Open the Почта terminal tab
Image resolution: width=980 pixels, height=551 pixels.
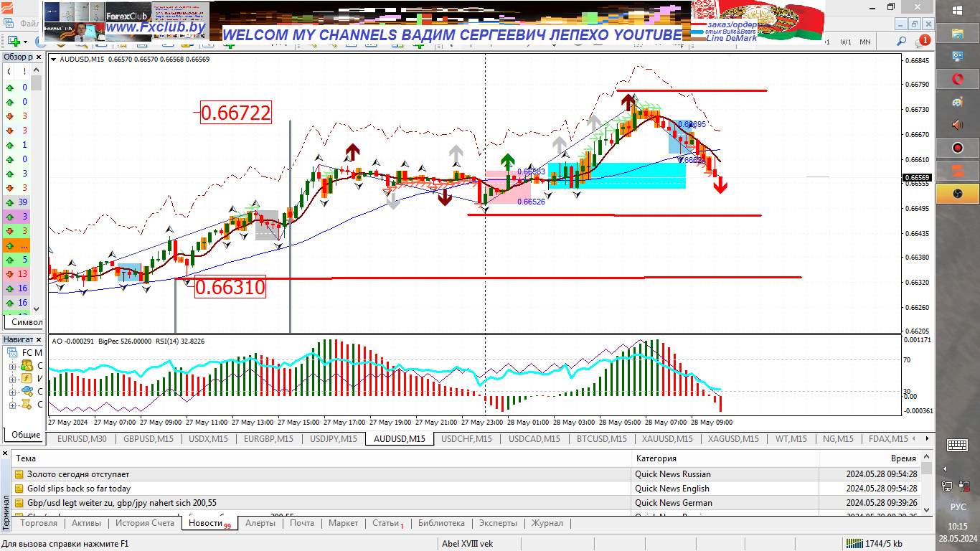click(x=302, y=523)
